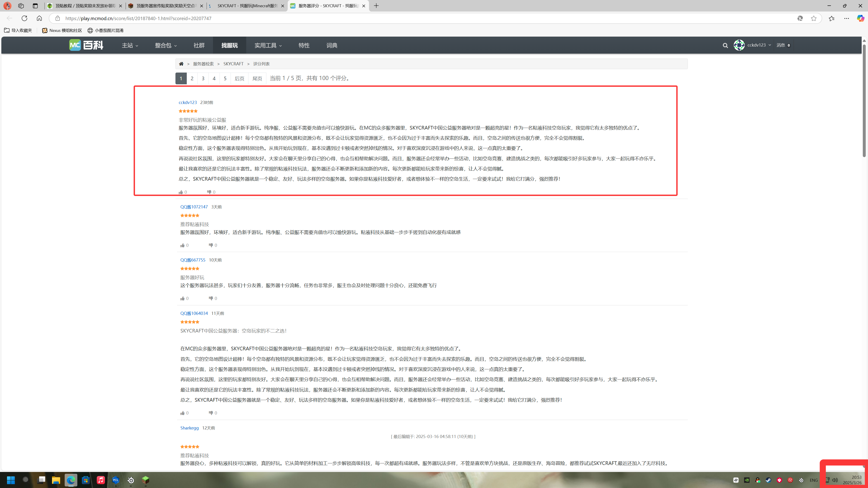Click the 后页 next page button
868x488 pixels.
point(240,78)
